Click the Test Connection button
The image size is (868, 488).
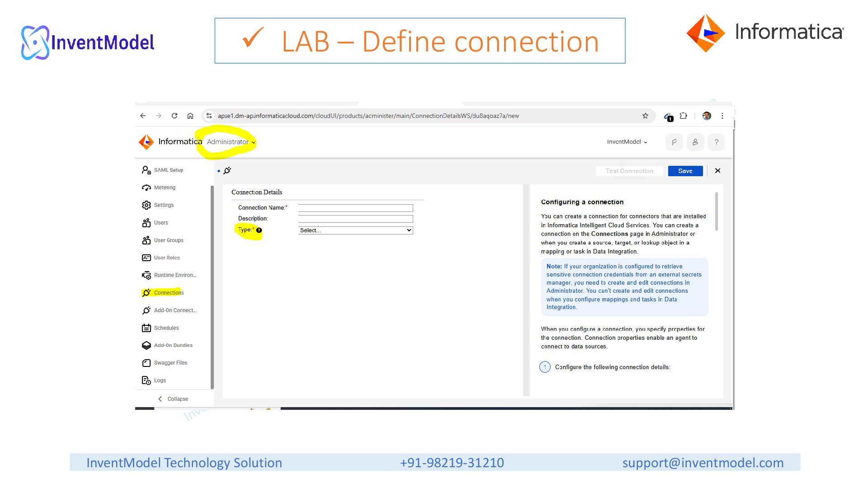[629, 171]
